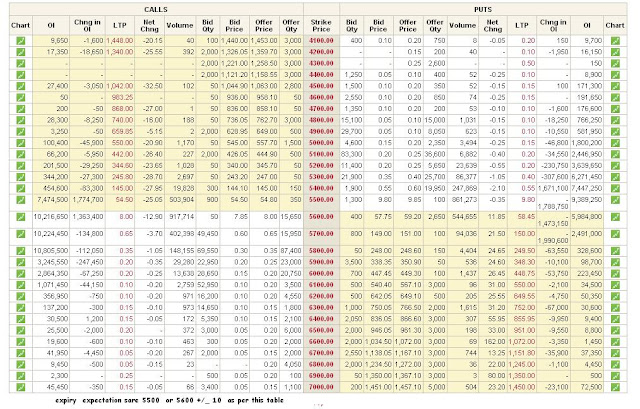The height and width of the screenshot is (409, 640).
Task: Open the 4100.00 strike price link
Action: coord(321,41)
